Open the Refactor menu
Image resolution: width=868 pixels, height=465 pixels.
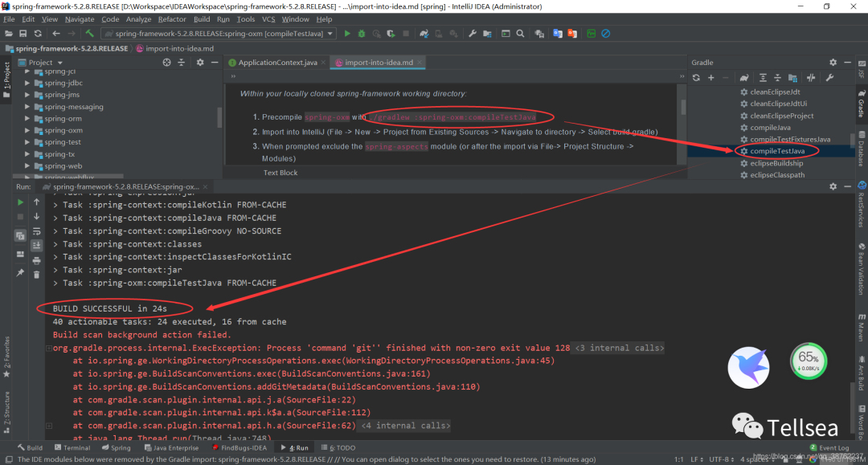tap(172, 19)
